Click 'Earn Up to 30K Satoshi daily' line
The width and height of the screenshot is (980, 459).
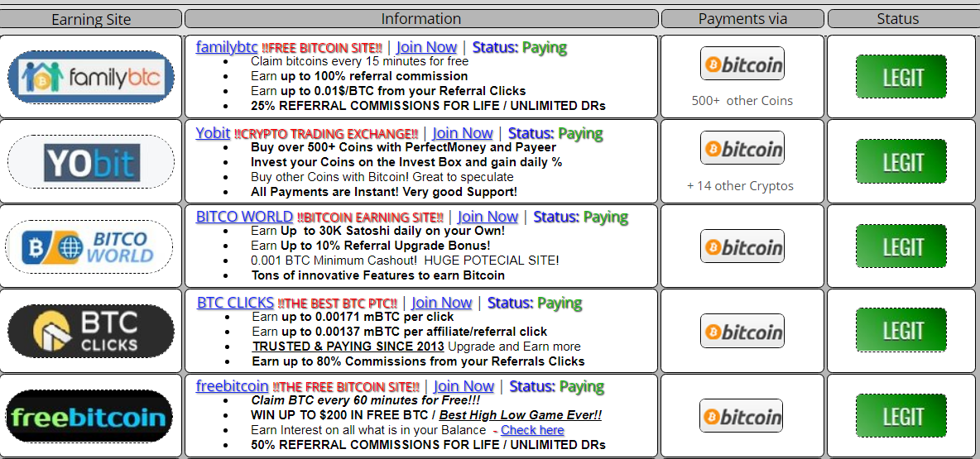377,231
